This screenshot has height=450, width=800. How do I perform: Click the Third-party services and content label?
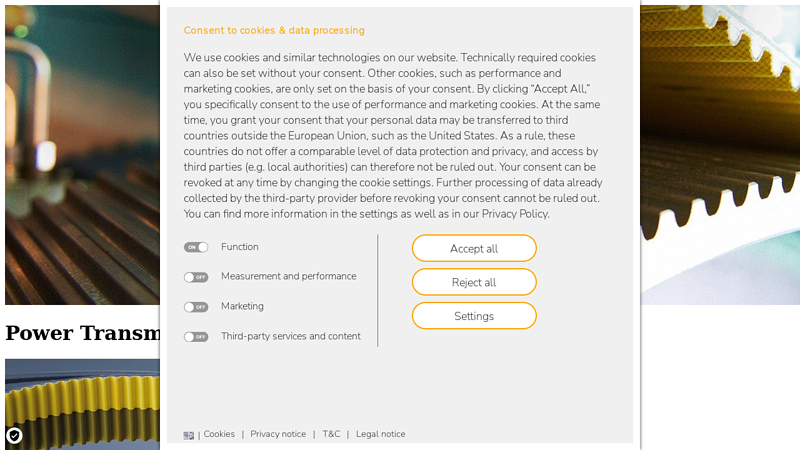(x=291, y=336)
